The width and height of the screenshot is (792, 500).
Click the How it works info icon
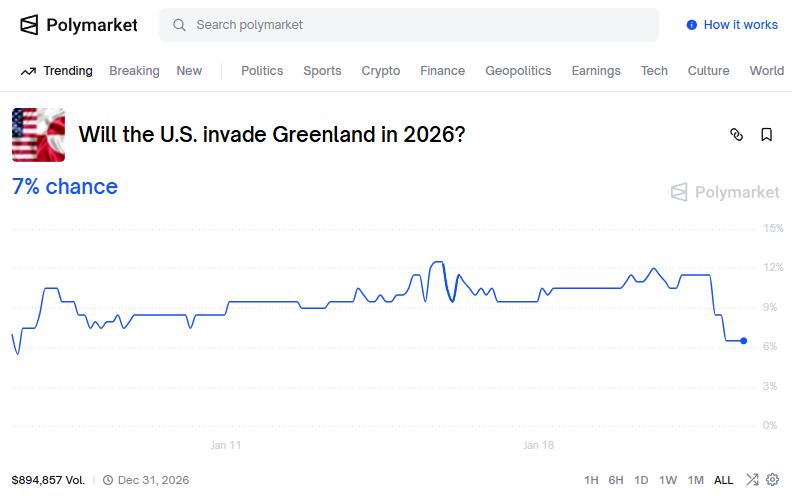[691, 25]
